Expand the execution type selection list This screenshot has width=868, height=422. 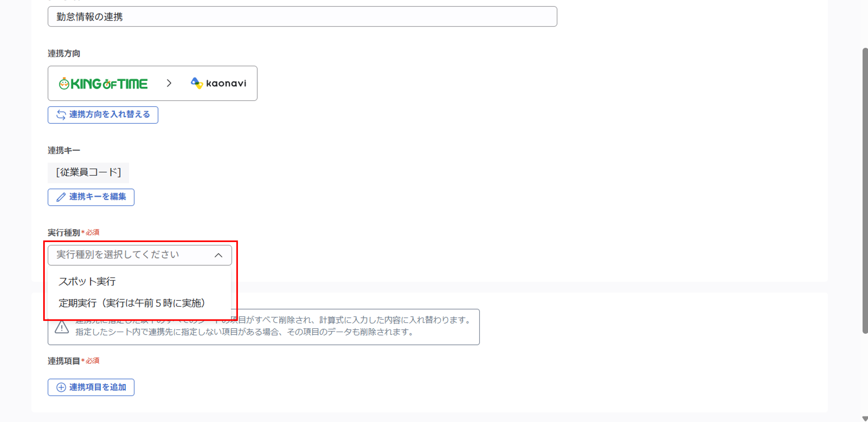click(x=135, y=255)
